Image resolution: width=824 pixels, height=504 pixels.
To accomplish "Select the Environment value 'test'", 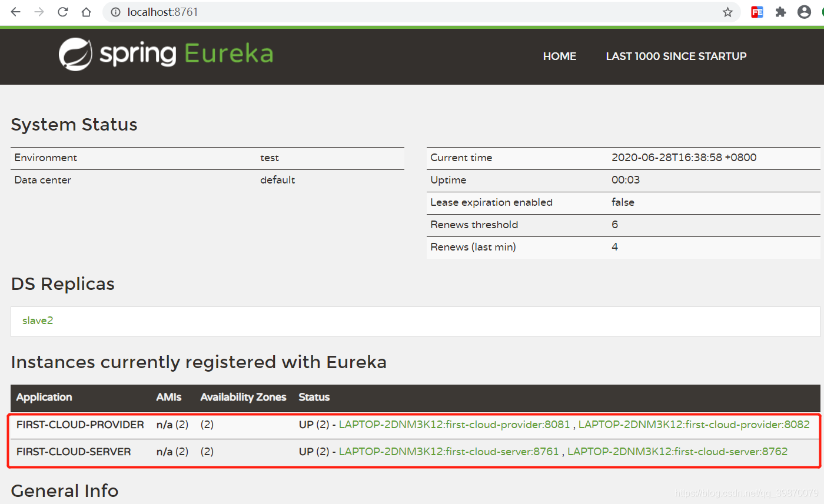I will tap(270, 158).
